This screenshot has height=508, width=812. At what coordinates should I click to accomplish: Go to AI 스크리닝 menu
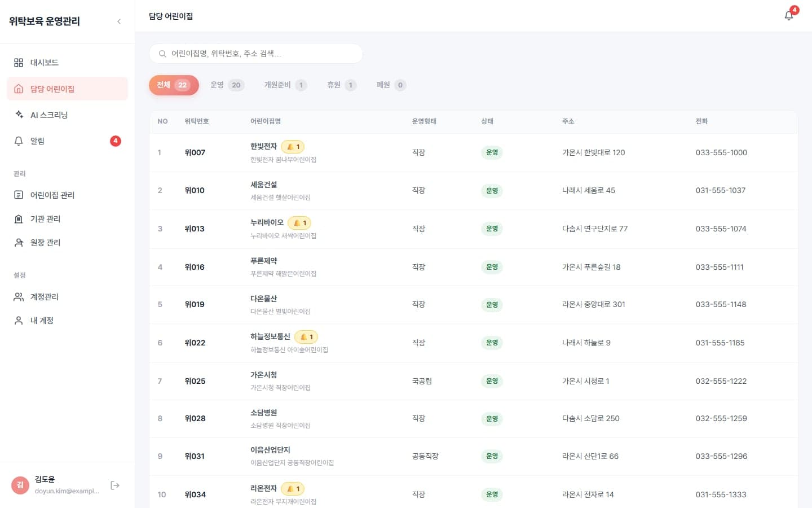[68, 115]
